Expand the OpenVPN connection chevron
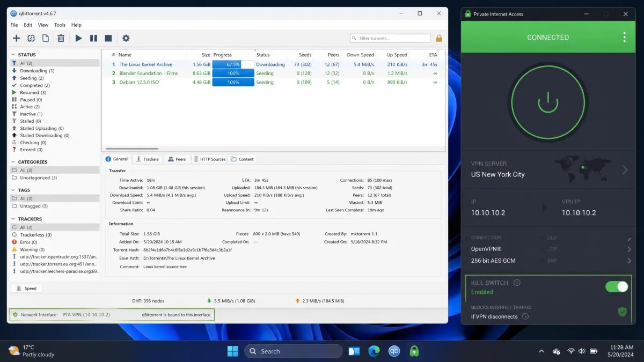The height and width of the screenshot is (362, 644). point(629,249)
